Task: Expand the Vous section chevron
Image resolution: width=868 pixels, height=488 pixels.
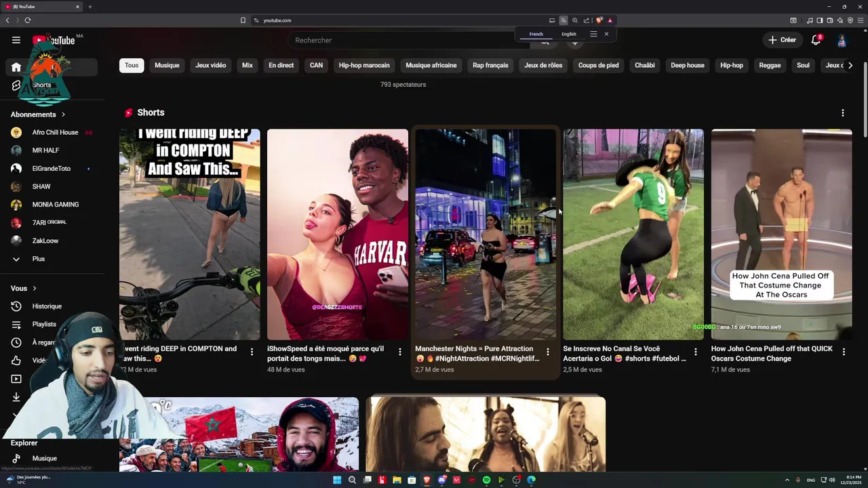Action: 35,288
